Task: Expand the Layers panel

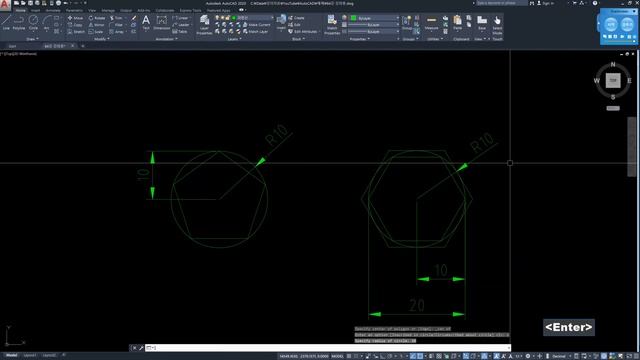Action: [x=234, y=39]
